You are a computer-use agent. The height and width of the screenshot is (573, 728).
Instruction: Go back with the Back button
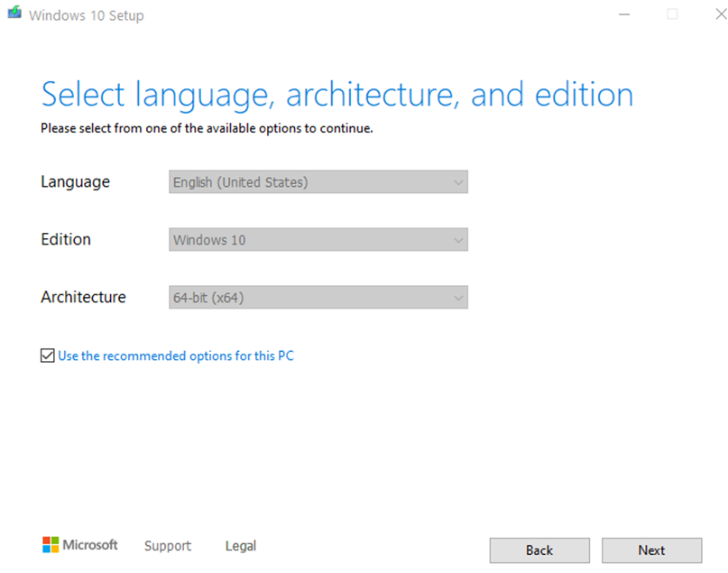point(539,550)
